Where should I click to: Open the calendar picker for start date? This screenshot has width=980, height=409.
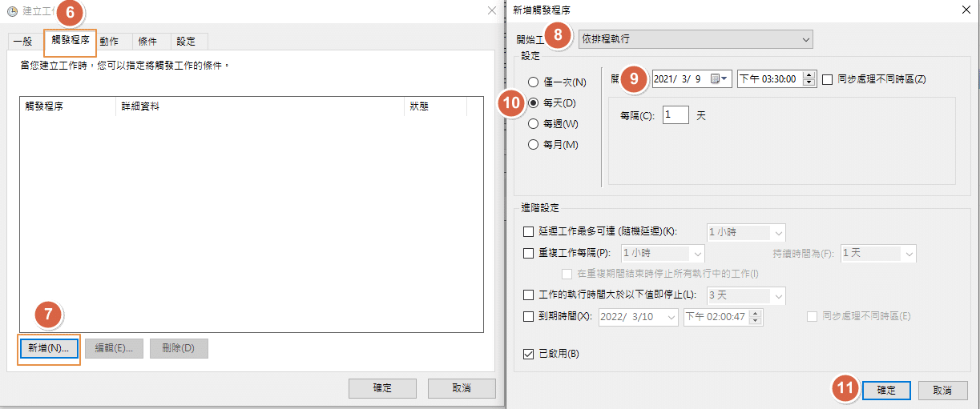pos(720,79)
